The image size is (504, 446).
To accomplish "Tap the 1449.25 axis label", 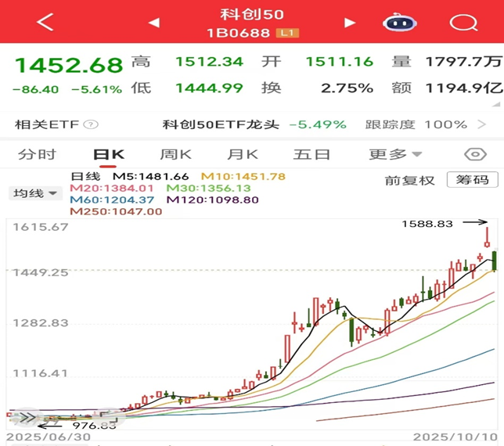I will point(41,273).
